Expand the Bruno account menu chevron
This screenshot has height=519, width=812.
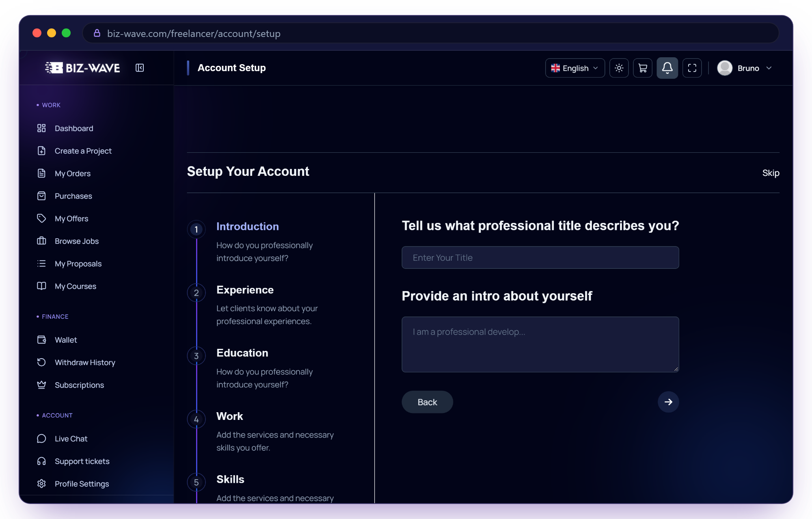769,68
